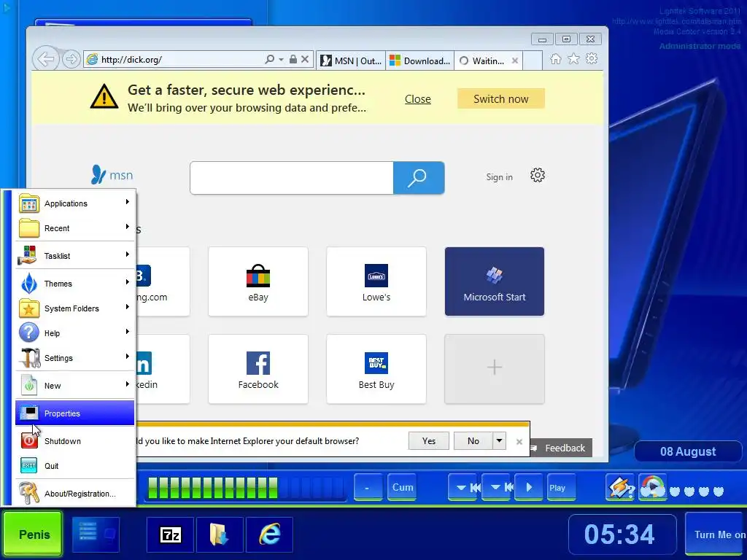Click the add site plus tile
Viewport: 747px width, 560px height.
point(495,369)
